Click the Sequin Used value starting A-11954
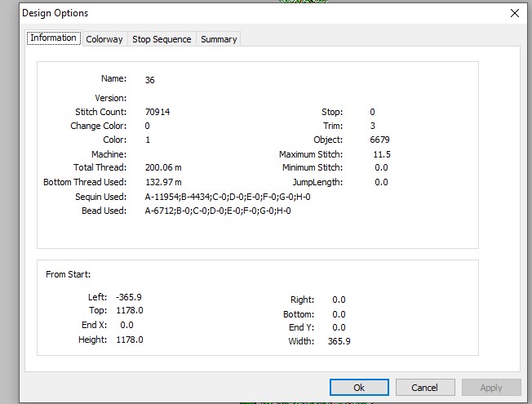This screenshot has height=404, width=532. [228, 197]
